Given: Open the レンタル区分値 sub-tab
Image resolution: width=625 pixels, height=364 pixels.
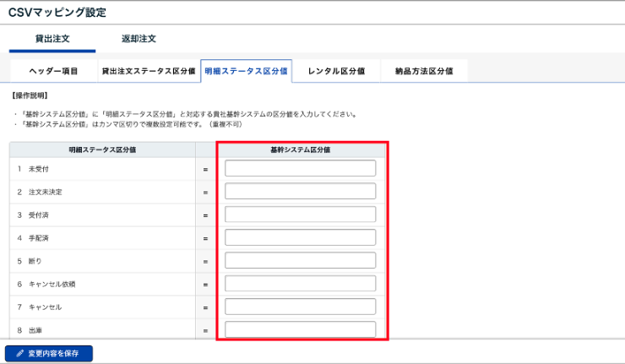Looking at the screenshot, I should pos(336,72).
